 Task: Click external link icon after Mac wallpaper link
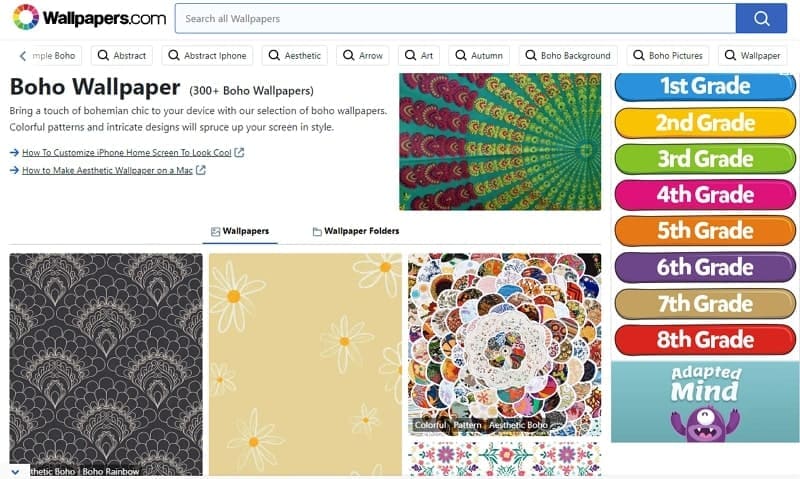201,170
